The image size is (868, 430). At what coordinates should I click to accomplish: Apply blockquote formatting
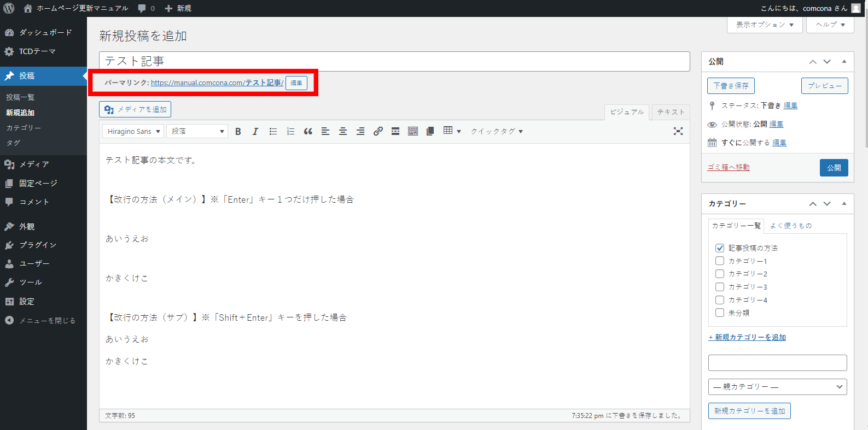coord(308,132)
